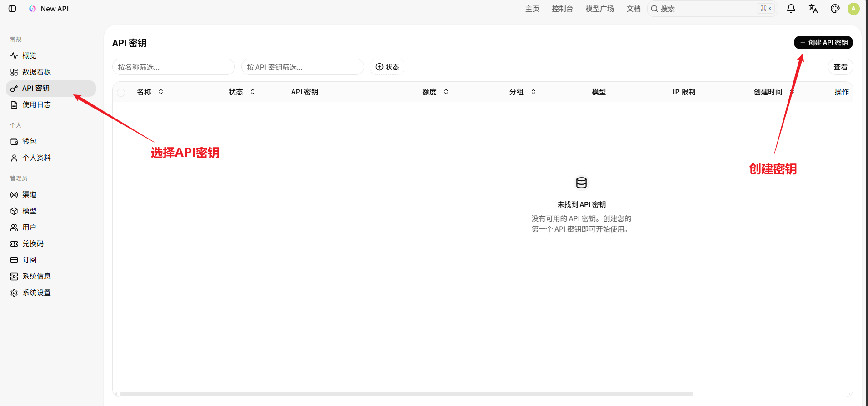Sort table by 创建时间 column
This screenshot has height=406, width=868.
tap(792, 92)
